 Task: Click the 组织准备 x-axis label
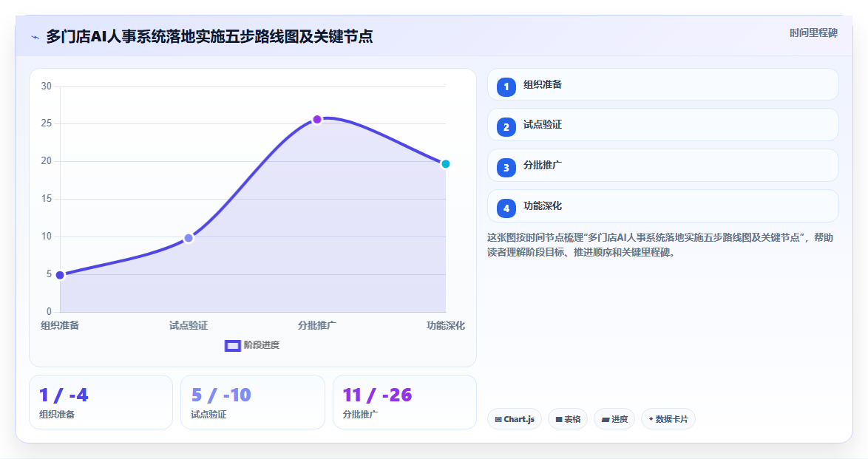tap(60, 325)
